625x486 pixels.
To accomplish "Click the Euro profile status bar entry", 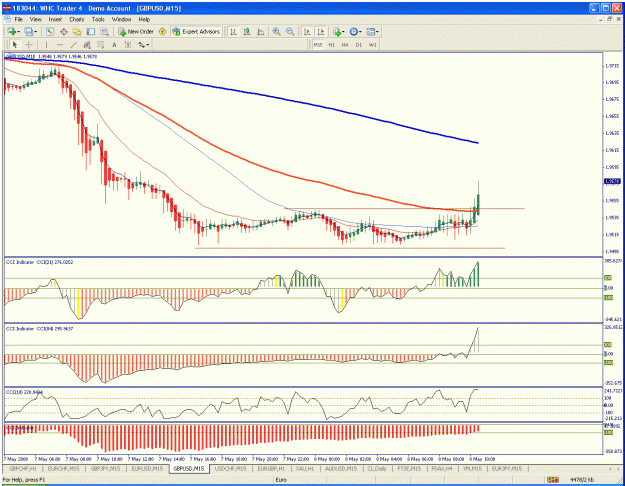I will pos(281,480).
